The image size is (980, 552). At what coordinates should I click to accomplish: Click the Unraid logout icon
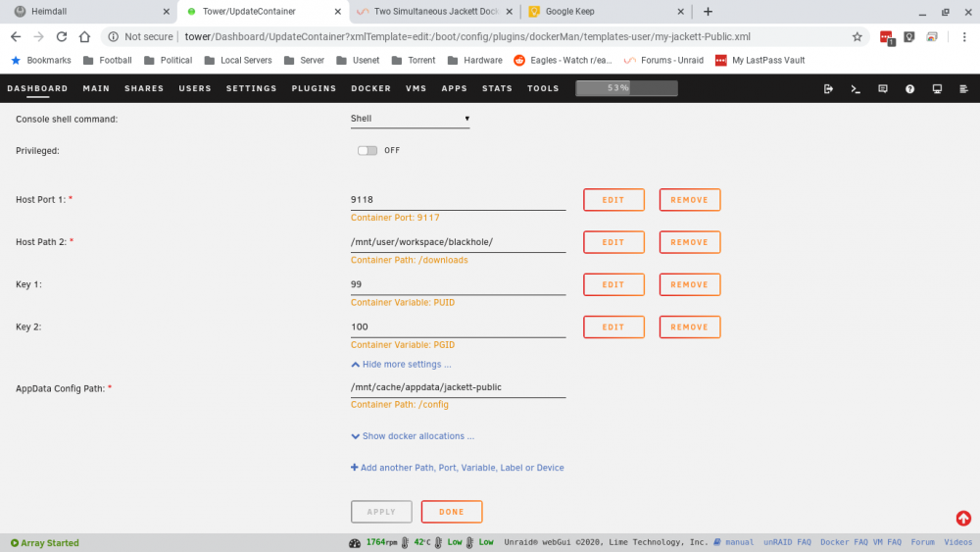click(828, 89)
